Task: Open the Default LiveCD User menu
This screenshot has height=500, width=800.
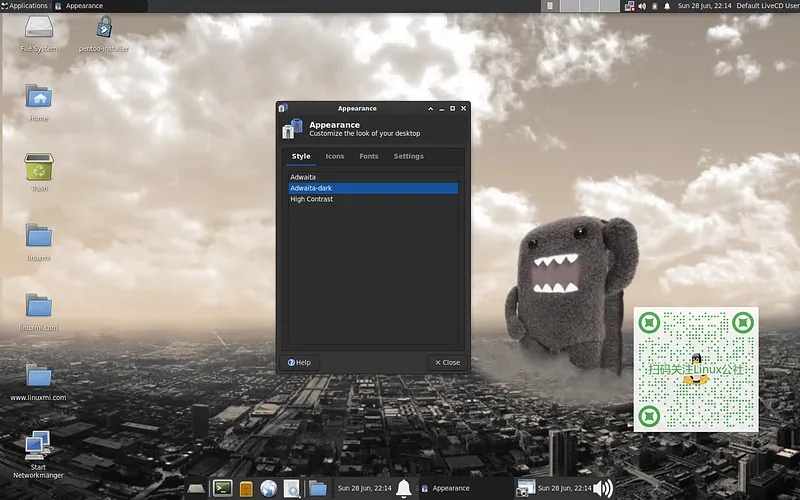Action: [x=768, y=6]
